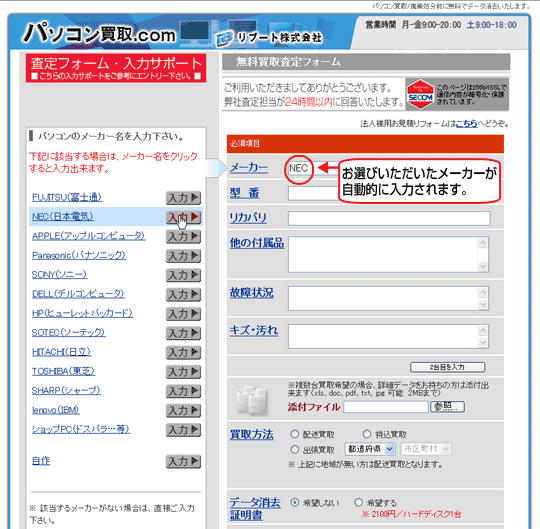The height and width of the screenshot is (529, 540).
Task: Click the 入力 button next to SOTEC
Action: pyautogui.click(x=183, y=333)
